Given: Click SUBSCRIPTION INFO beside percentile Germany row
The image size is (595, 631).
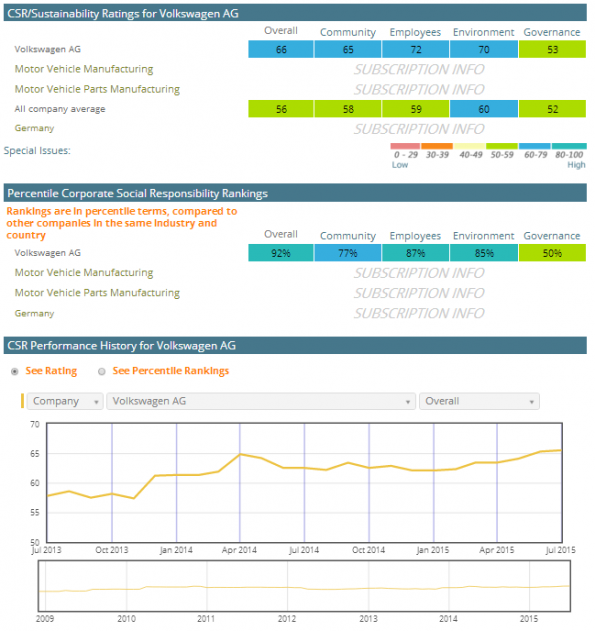Looking at the screenshot, I should (x=419, y=313).
